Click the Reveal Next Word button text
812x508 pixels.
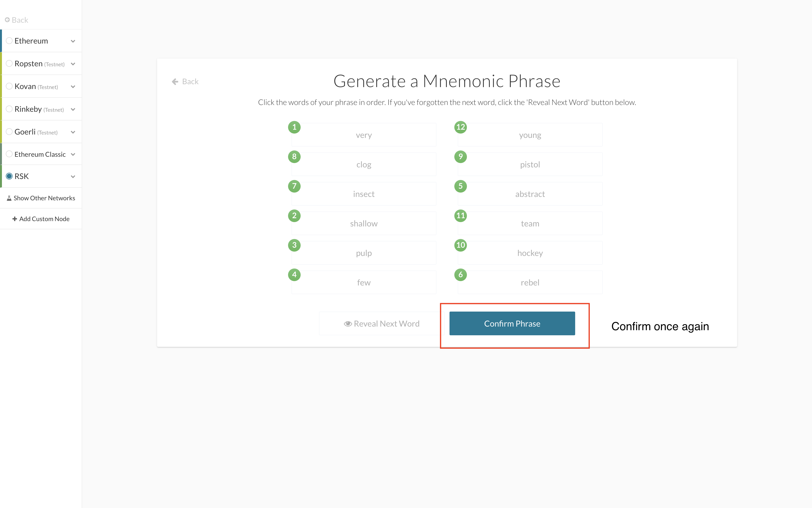(386, 324)
